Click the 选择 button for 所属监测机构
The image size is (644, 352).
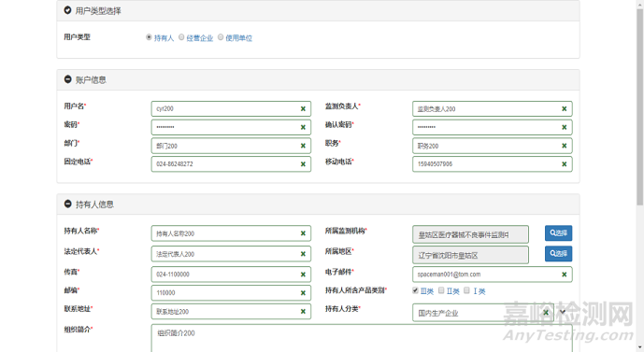559,233
